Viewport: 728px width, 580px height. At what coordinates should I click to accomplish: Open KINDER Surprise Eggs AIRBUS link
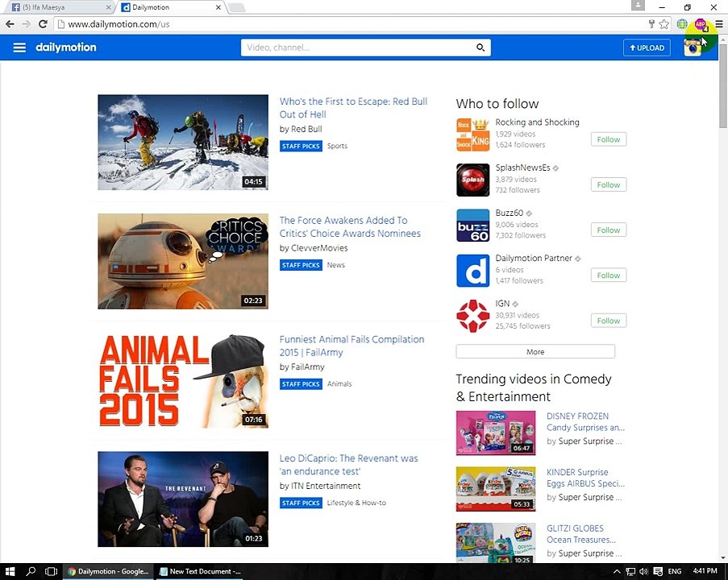click(585, 478)
